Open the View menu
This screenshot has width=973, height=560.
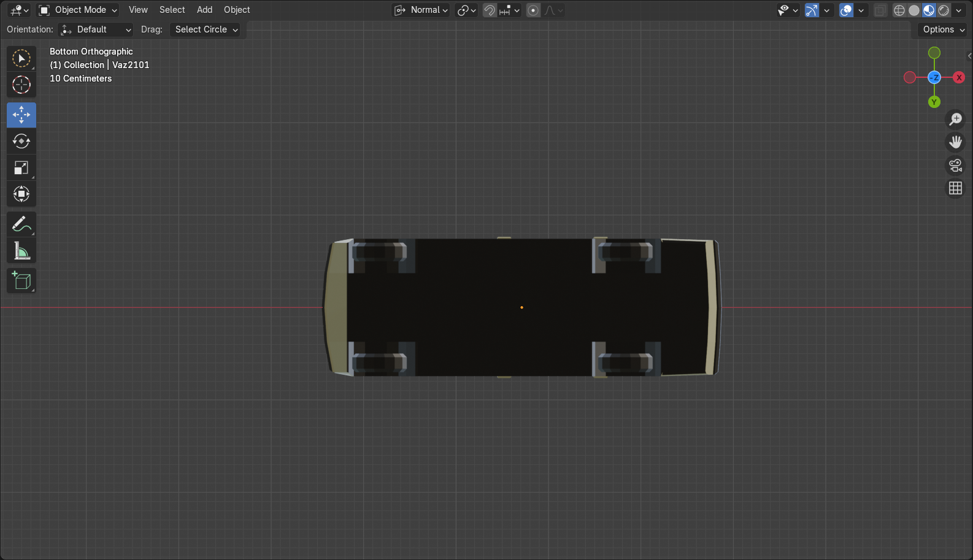pyautogui.click(x=138, y=10)
